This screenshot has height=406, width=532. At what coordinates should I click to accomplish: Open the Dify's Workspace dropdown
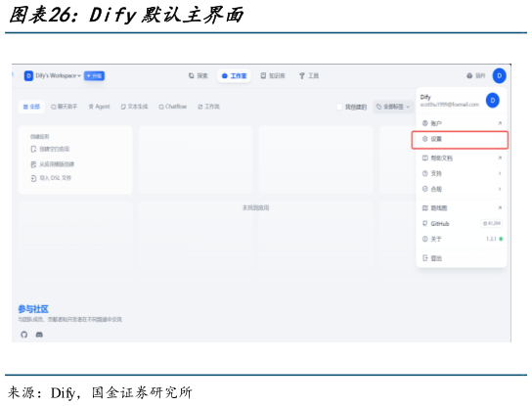pyautogui.click(x=59, y=75)
